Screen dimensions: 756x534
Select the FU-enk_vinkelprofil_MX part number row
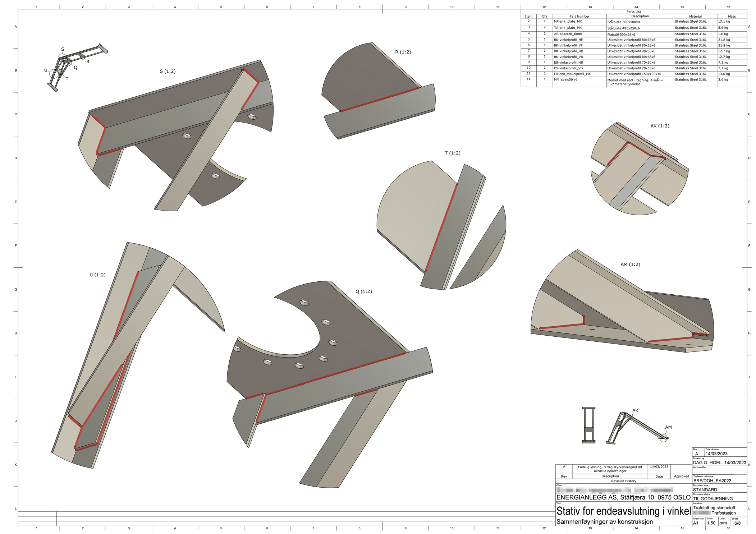[x=572, y=74]
